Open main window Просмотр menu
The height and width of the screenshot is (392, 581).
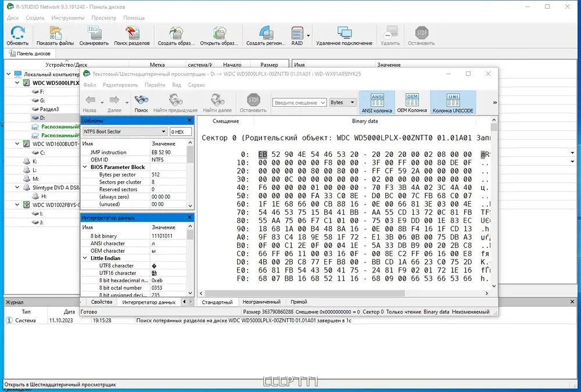[x=104, y=18]
